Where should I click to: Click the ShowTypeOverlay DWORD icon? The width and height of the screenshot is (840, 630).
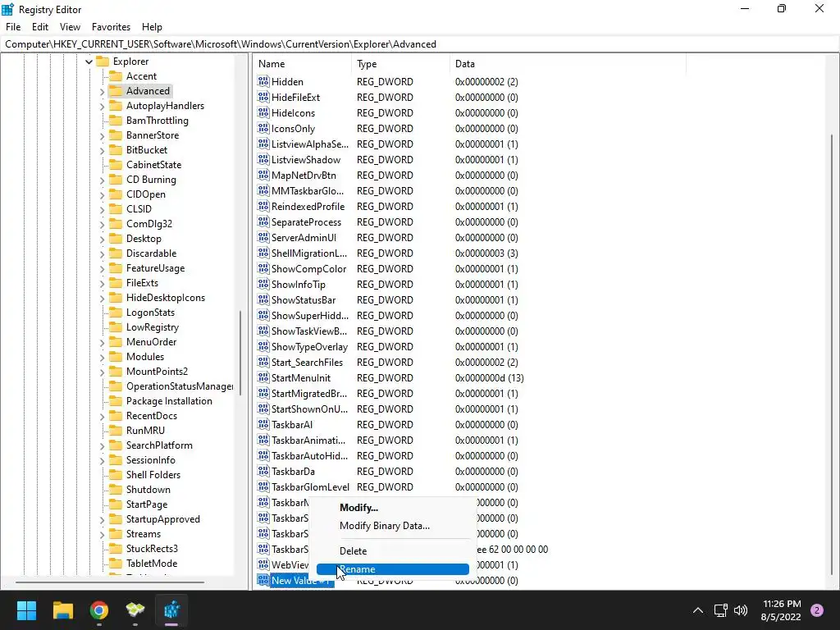pyautogui.click(x=263, y=347)
